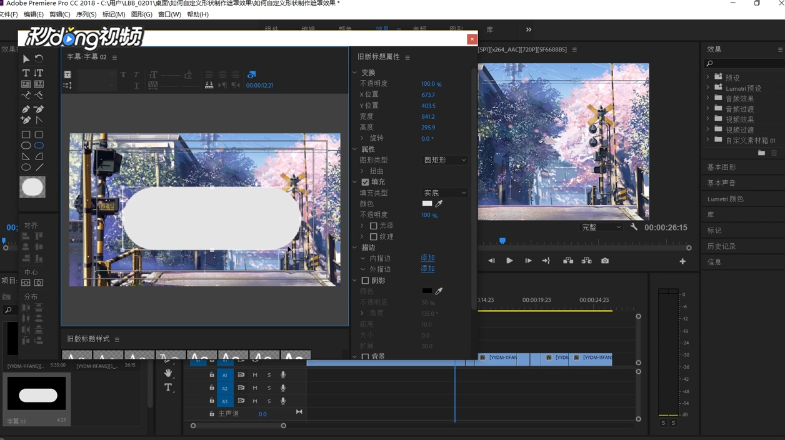Open the 编辑(E) menu

(34, 15)
